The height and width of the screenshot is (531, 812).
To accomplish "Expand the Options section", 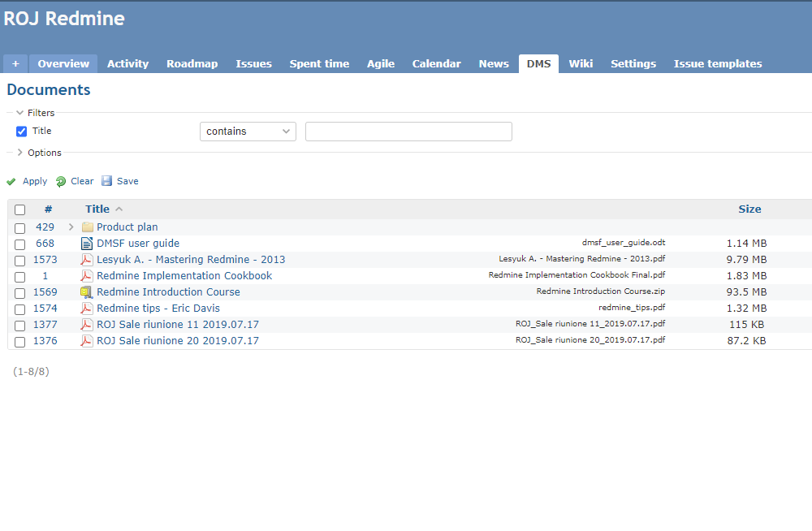I will (18, 152).
